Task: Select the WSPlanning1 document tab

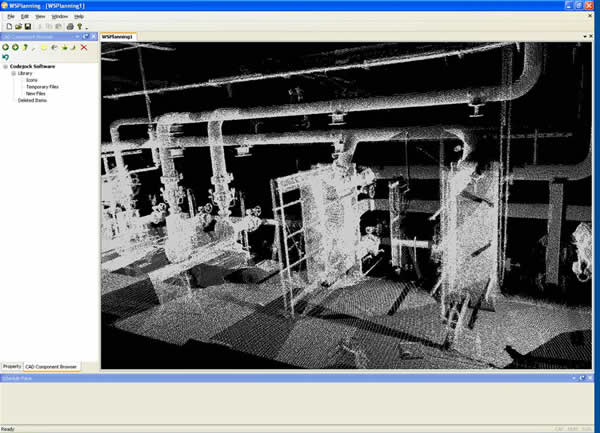Action: (119, 37)
